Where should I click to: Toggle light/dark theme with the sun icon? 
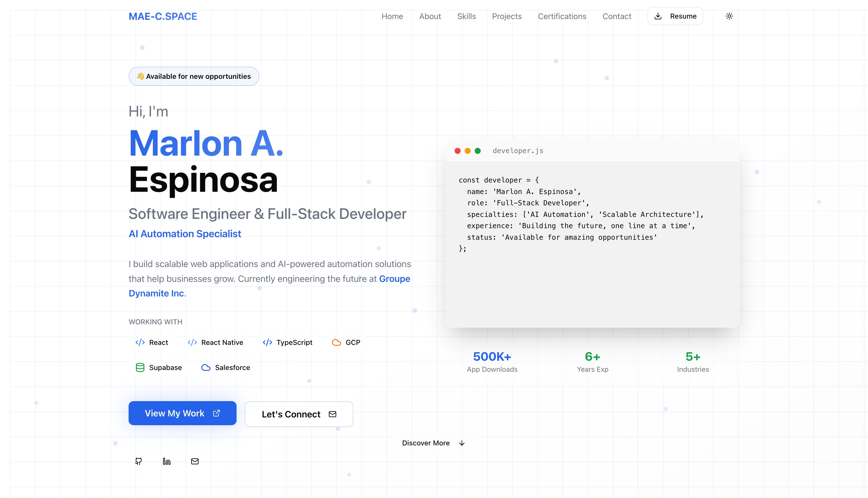[729, 16]
